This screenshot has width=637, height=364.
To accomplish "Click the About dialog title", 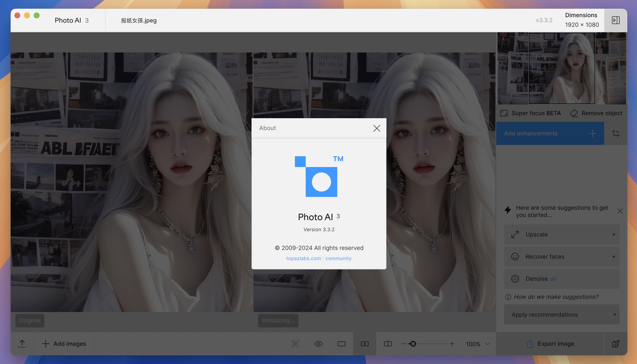I will point(267,128).
